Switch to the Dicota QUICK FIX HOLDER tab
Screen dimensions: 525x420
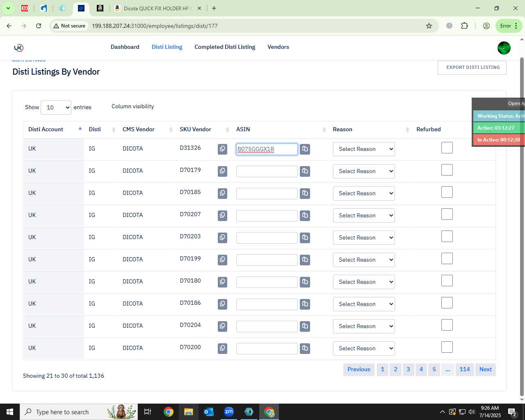157,8
